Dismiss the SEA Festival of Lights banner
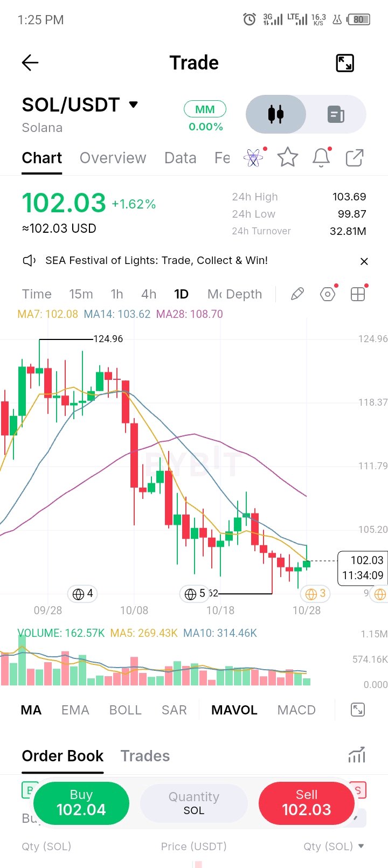Image resolution: width=388 pixels, height=868 pixels. pyautogui.click(x=364, y=261)
